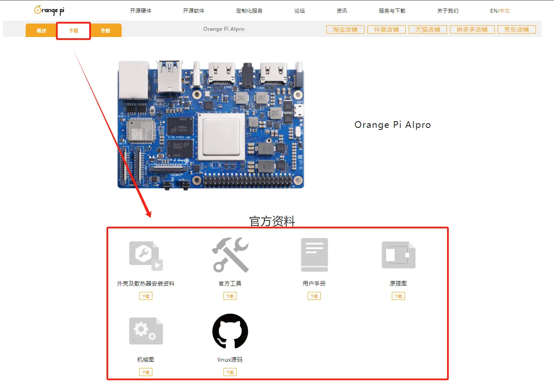554x392 pixels.
Task: Visit the 拼多多店铺 store
Action: click(x=472, y=29)
